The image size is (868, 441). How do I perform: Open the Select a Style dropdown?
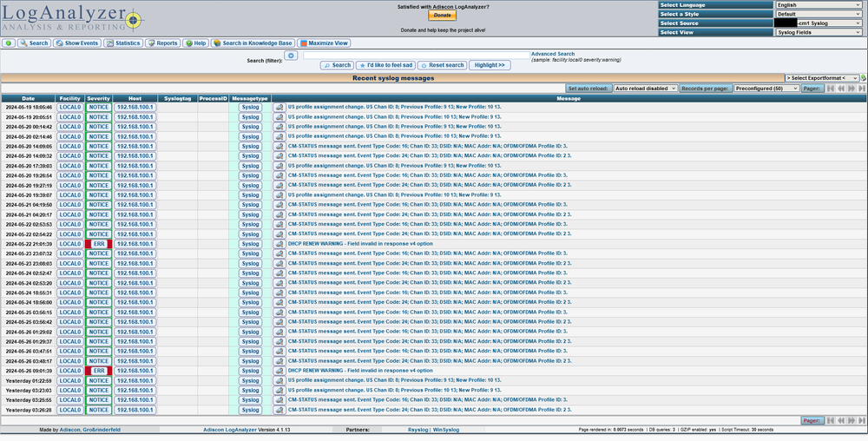pos(819,14)
